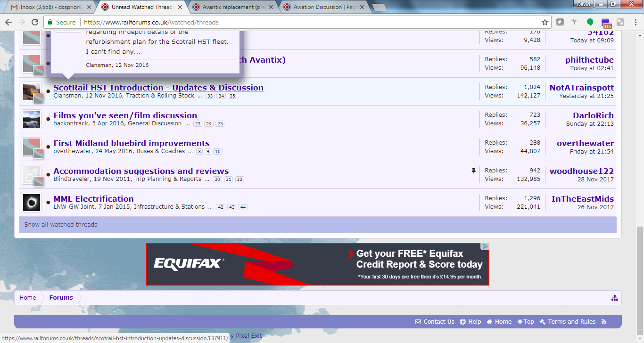Open page 8 of First Midland thread
644x343 pixels.
point(200,152)
